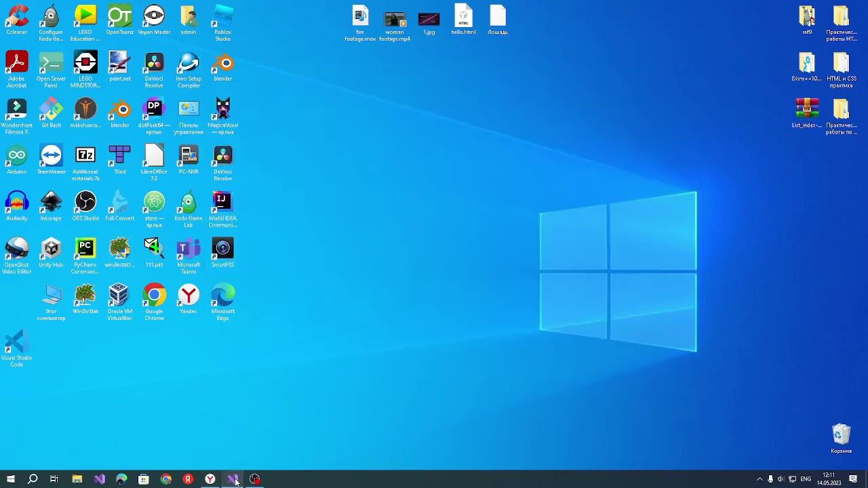The width and height of the screenshot is (868, 488).
Task: Select the Tiled map editor icon
Action: point(120,159)
